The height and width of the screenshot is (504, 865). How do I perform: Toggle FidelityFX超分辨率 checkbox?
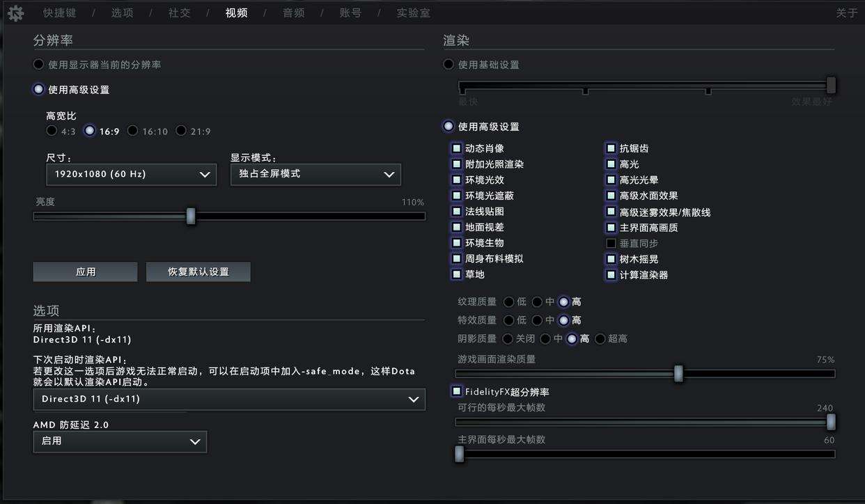456,392
